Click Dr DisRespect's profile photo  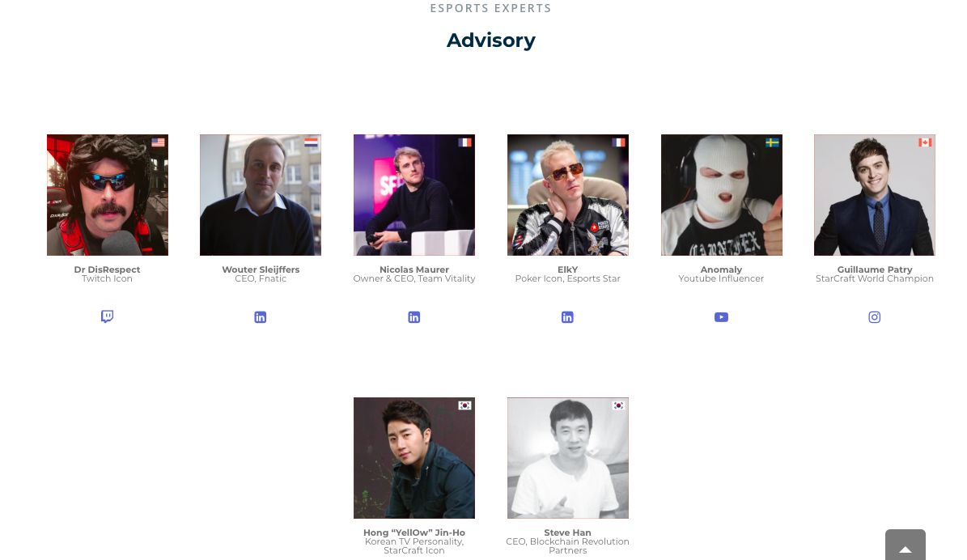(x=108, y=195)
